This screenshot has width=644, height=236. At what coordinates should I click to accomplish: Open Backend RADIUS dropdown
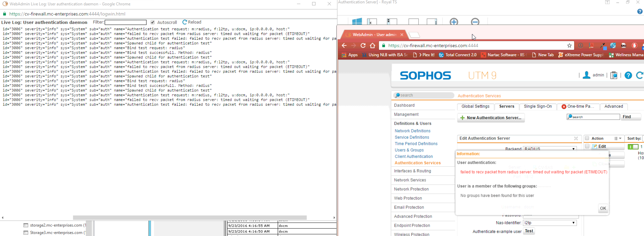tap(550, 149)
